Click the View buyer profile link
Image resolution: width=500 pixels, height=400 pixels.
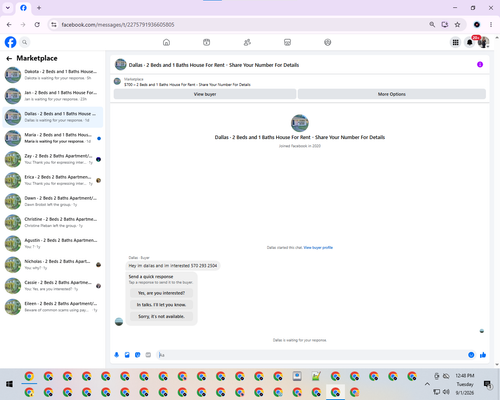pos(318,247)
